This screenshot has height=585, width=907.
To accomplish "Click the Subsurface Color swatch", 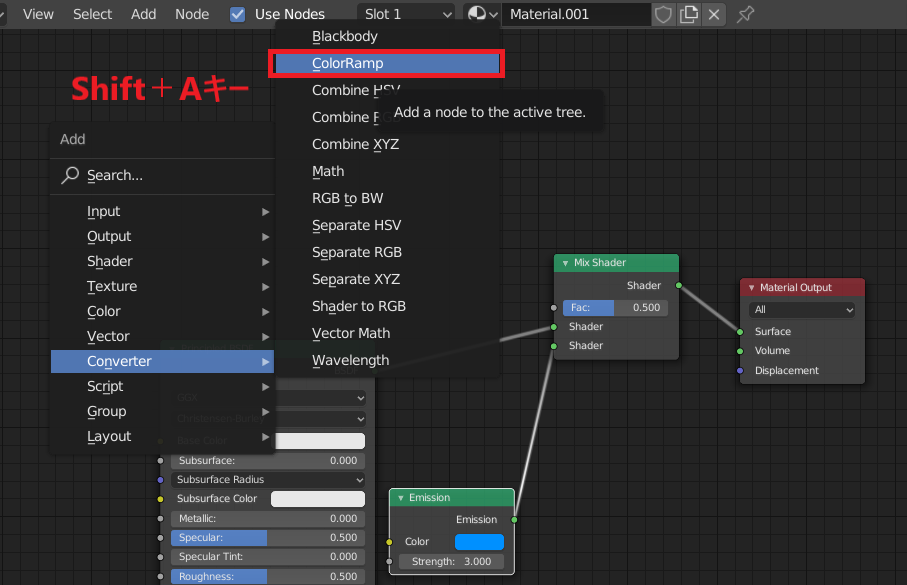I will (318, 499).
